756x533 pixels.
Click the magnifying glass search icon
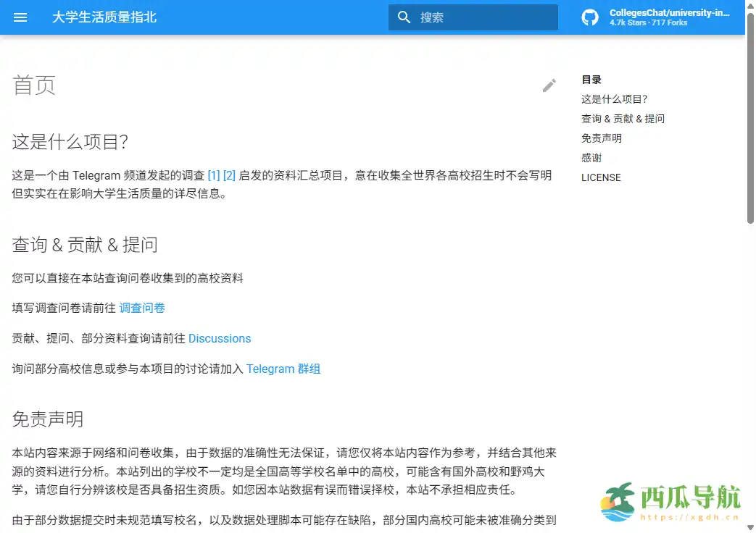[404, 17]
